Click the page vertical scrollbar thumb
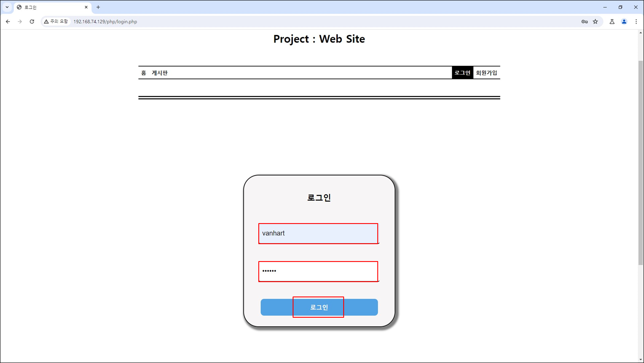Screen dimensions: 644x363 pos(641,163)
